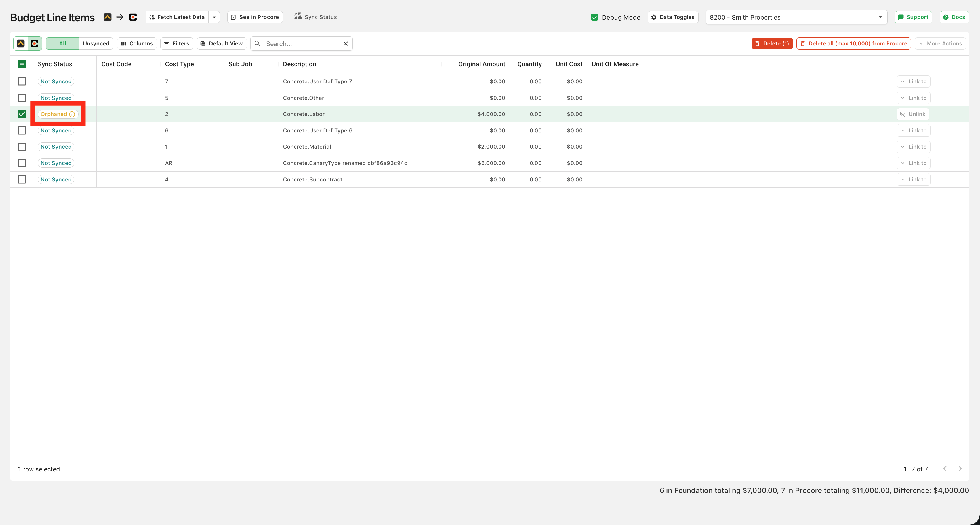Click the 1 row selected footer text
The image size is (980, 525).
pyautogui.click(x=39, y=469)
